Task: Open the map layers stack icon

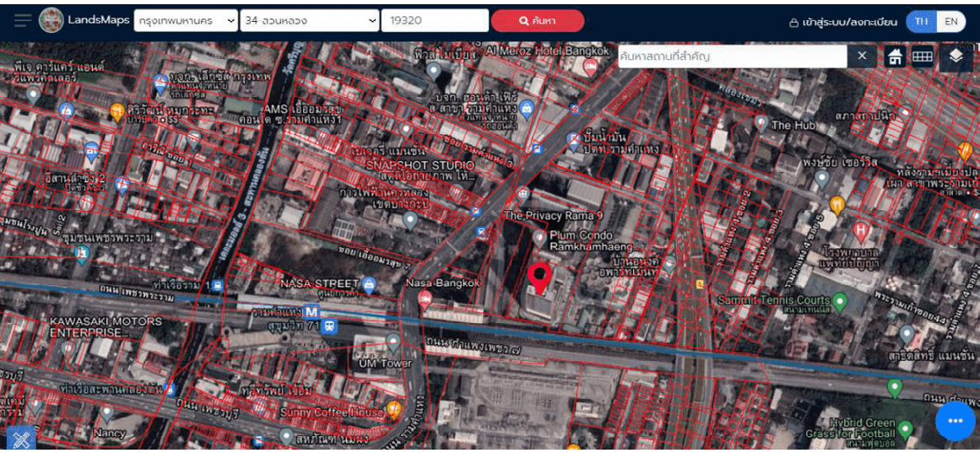Action: [x=956, y=57]
